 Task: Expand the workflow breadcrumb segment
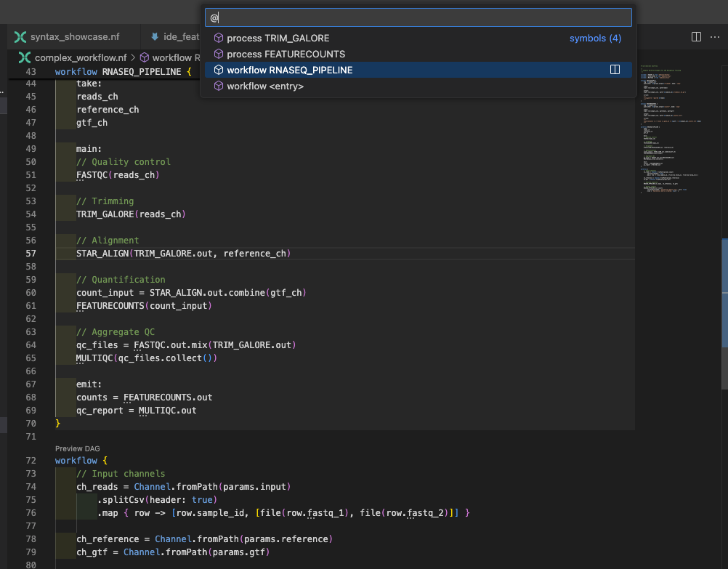point(171,57)
